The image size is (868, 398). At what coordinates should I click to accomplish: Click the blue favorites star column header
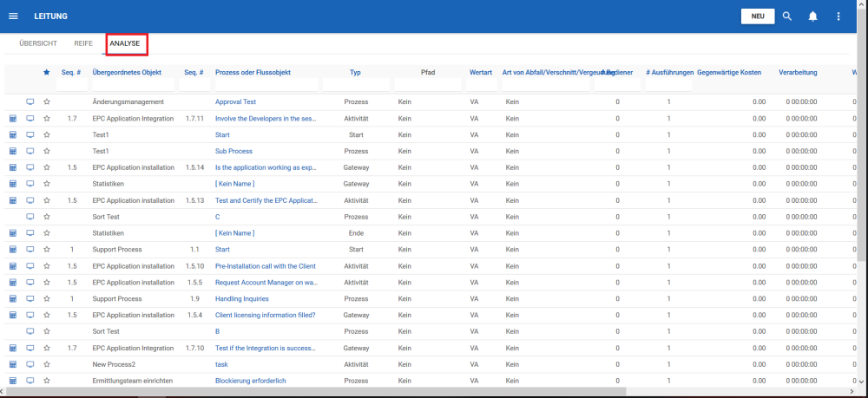47,72
